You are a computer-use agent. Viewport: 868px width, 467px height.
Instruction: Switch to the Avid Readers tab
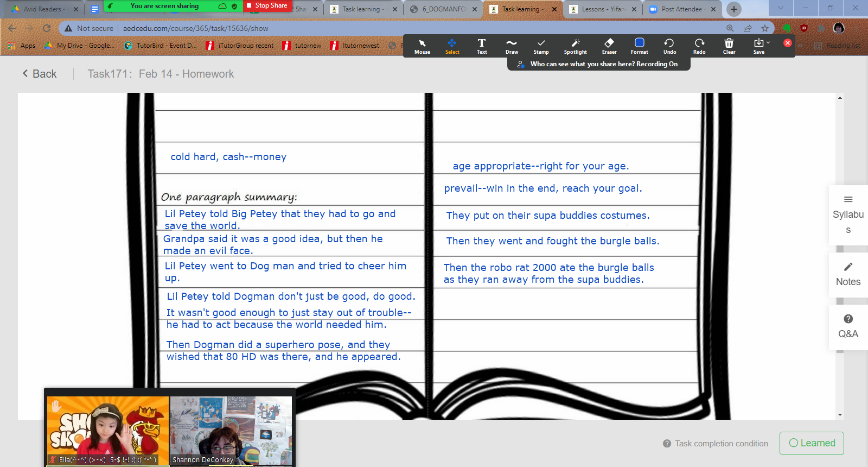tap(43, 9)
